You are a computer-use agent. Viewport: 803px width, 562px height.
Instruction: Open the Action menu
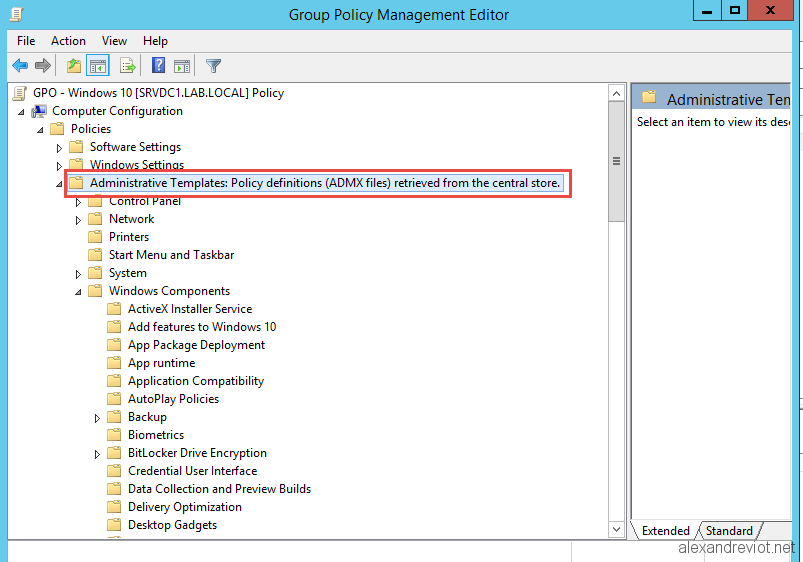(68, 41)
